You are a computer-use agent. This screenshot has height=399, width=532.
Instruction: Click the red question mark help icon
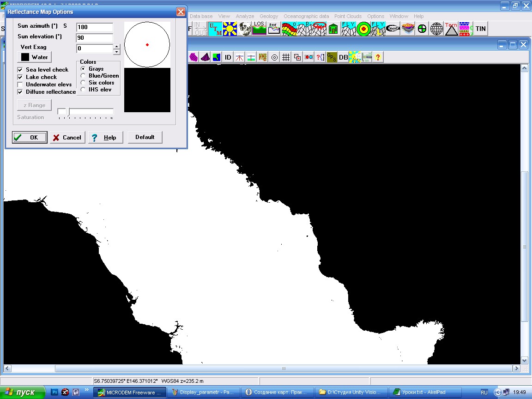[378, 57]
